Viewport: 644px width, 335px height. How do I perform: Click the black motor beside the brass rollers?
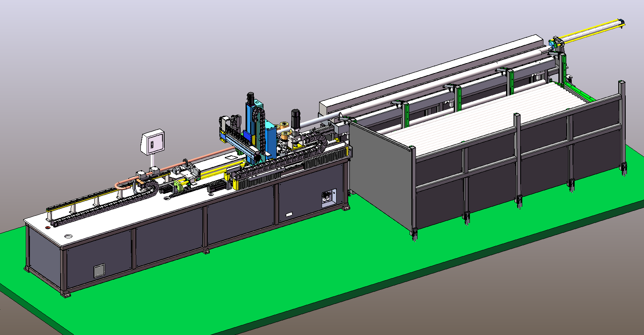(x=295, y=117)
